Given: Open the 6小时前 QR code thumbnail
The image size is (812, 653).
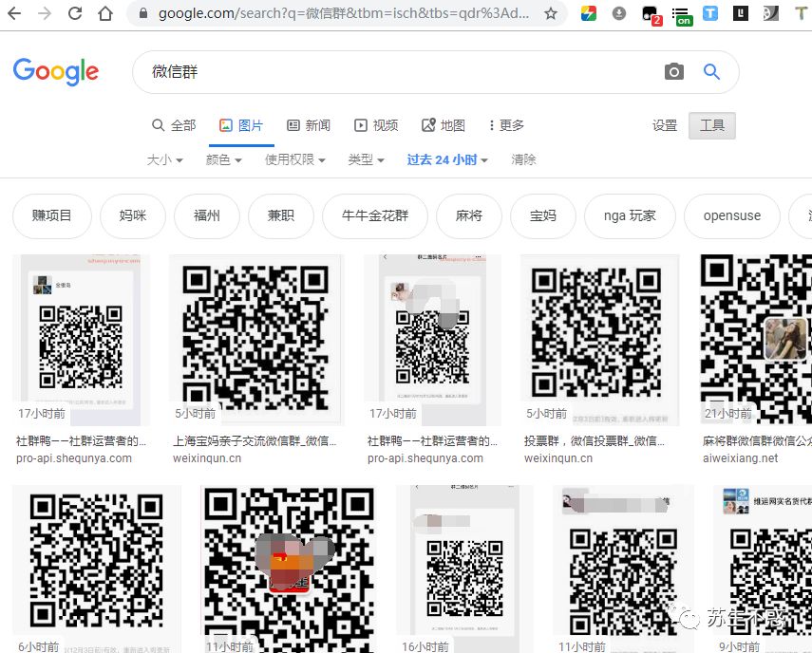Looking at the screenshot, I should (x=97, y=569).
